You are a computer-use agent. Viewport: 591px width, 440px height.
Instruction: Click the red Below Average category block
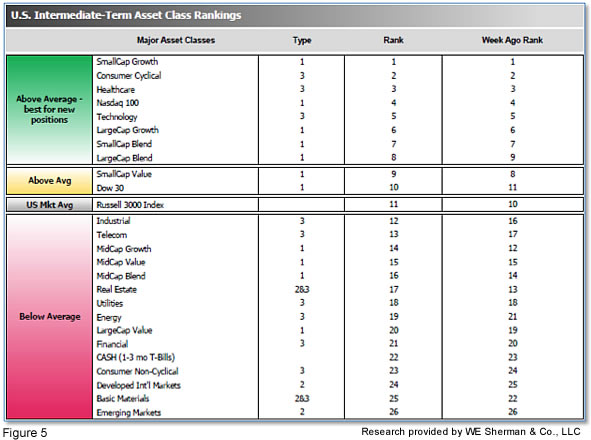click(x=49, y=317)
